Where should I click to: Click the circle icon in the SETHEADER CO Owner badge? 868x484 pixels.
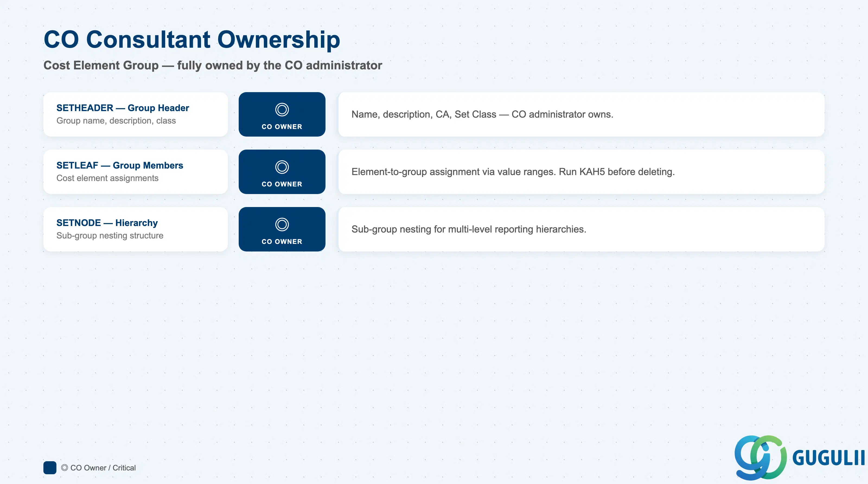pyautogui.click(x=282, y=109)
